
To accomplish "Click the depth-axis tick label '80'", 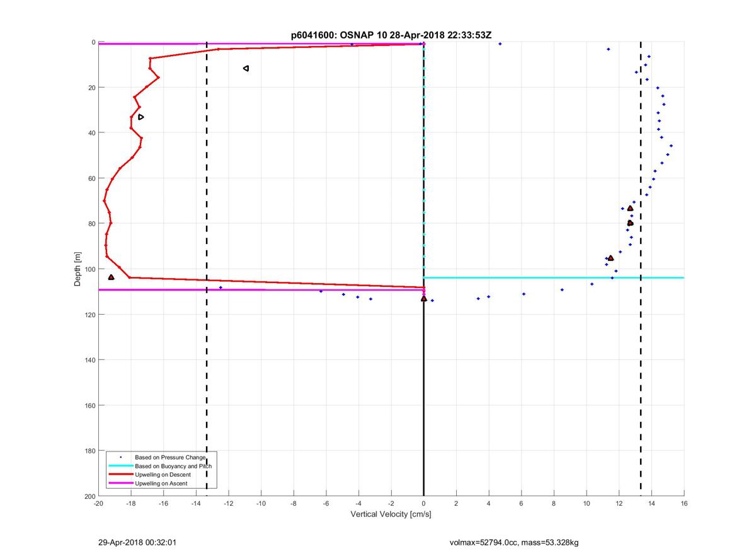I will click(x=91, y=224).
